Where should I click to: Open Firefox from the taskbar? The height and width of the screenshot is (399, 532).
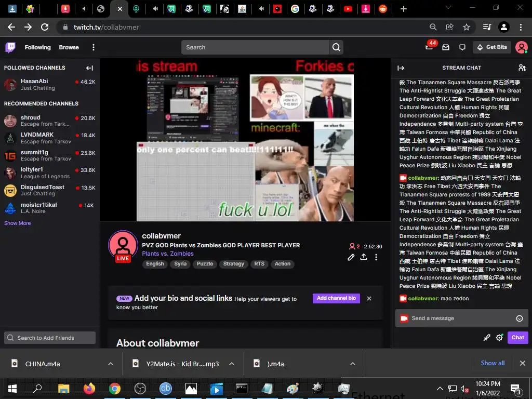(x=89, y=389)
